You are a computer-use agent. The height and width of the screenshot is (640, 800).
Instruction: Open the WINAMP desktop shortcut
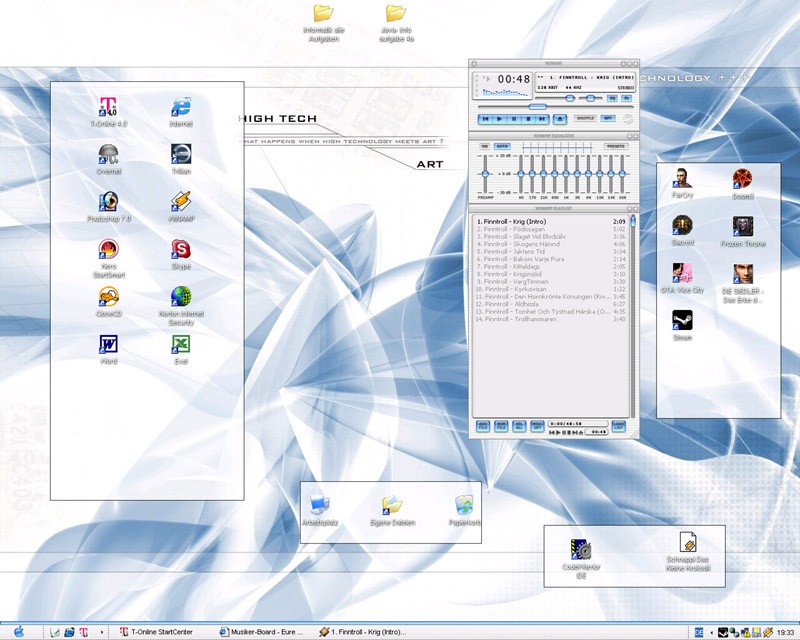pos(181,207)
